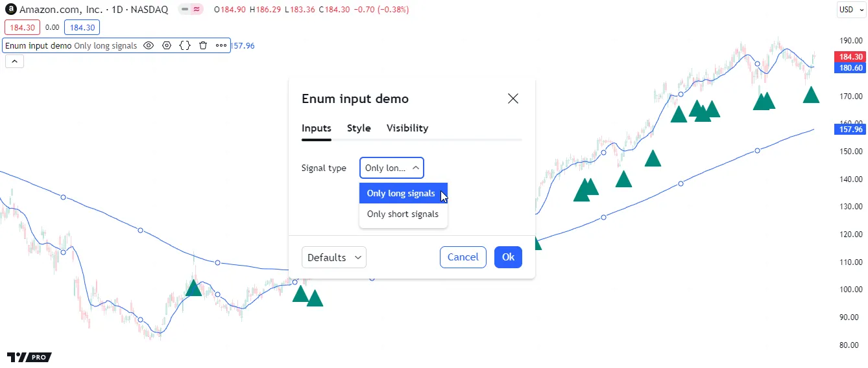Viewport: 868px width, 368px height.
Task: Open source code curly braces icon
Action: 185,46
